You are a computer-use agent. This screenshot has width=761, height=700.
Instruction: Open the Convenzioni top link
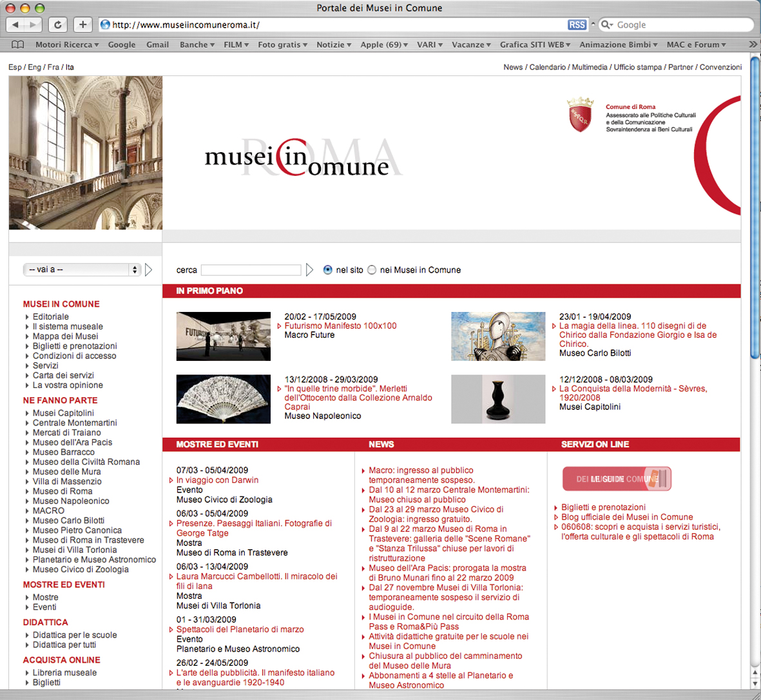pyautogui.click(x=720, y=67)
